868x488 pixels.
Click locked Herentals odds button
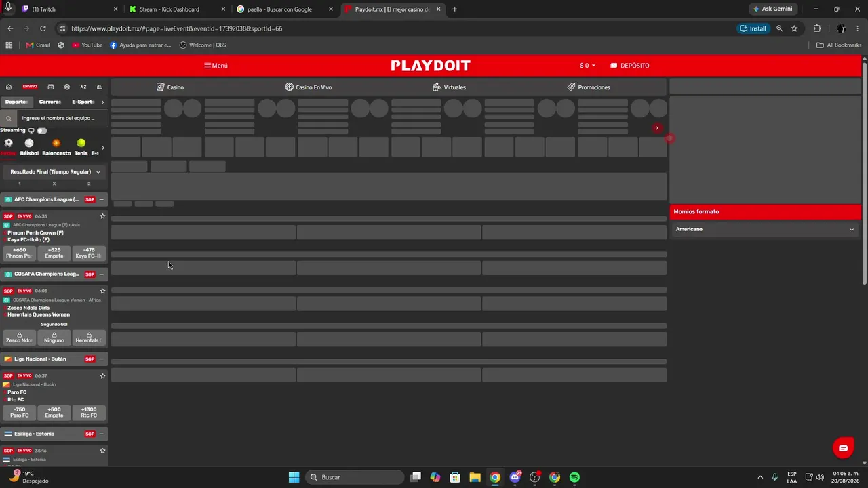[89, 338]
